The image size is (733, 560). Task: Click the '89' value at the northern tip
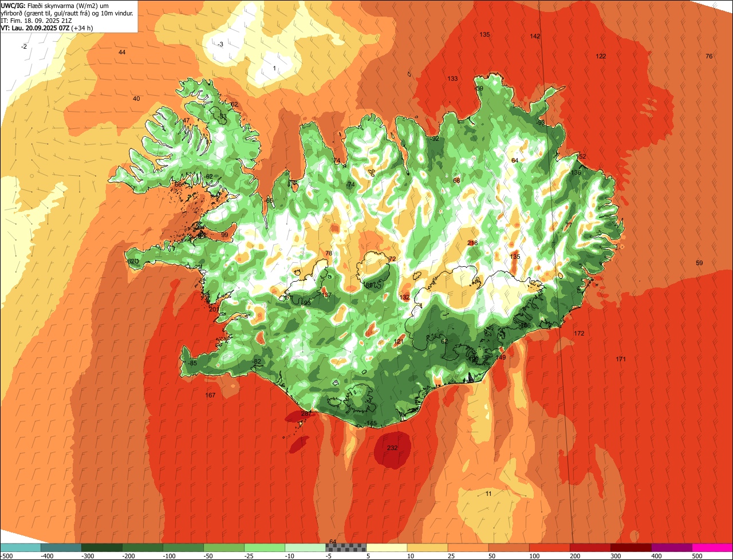[x=480, y=88]
